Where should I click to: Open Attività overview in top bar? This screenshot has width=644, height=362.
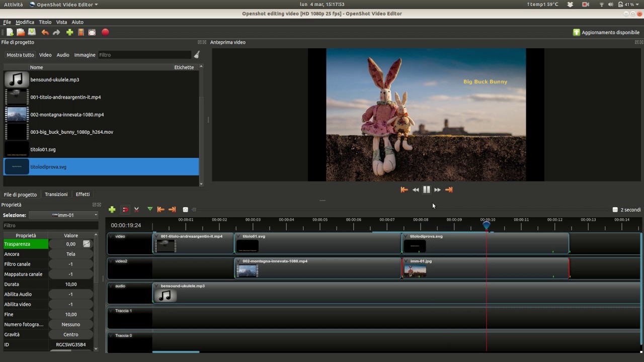click(x=14, y=5)
